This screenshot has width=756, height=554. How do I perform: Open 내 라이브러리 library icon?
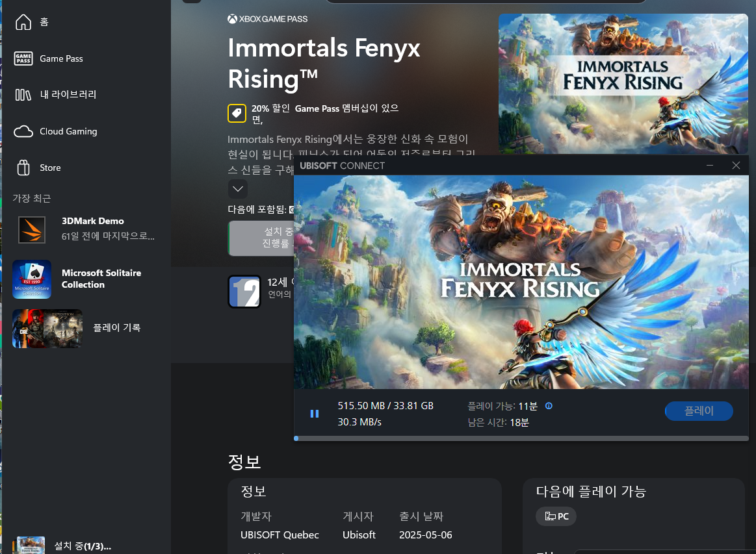(23, 95)
